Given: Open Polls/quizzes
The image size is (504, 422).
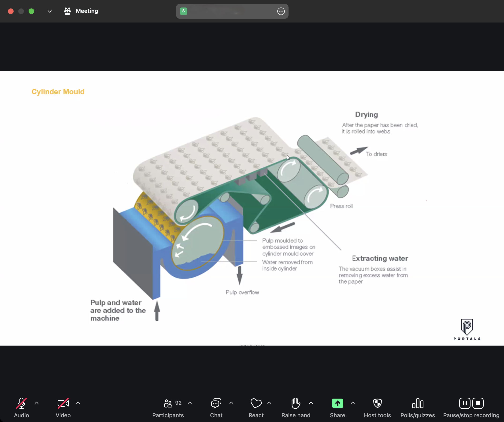Looking at the screenshot, I should [x=418, y=403].
